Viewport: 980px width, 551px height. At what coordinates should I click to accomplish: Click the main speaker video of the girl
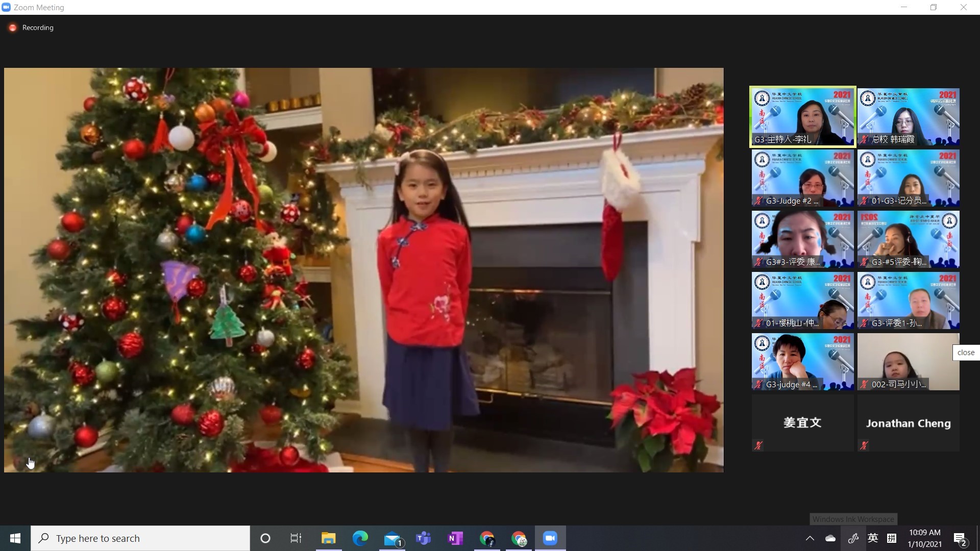[x=364, y=270]
